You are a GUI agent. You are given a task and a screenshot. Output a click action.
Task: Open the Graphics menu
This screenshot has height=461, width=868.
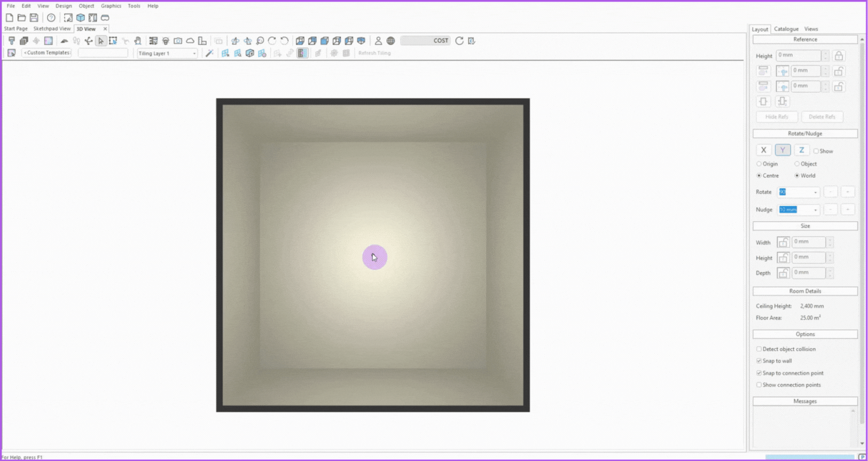click(x=111, y=6)
